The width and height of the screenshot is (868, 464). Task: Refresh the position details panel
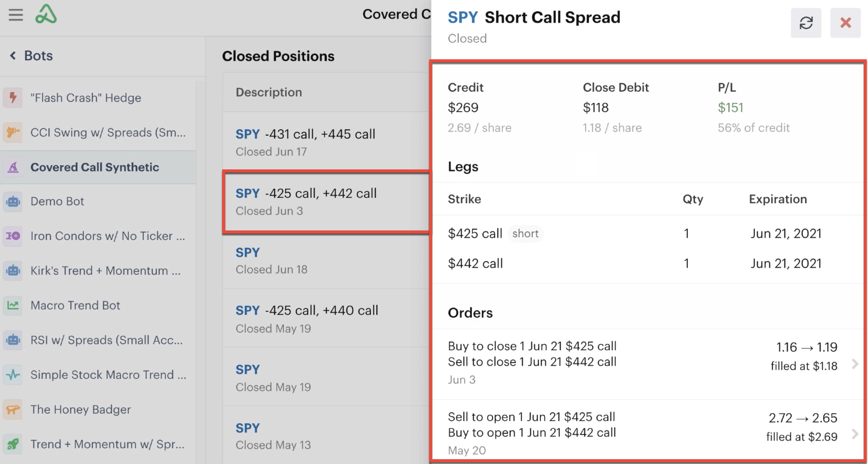pyautogui.click(x=806, y=23)
